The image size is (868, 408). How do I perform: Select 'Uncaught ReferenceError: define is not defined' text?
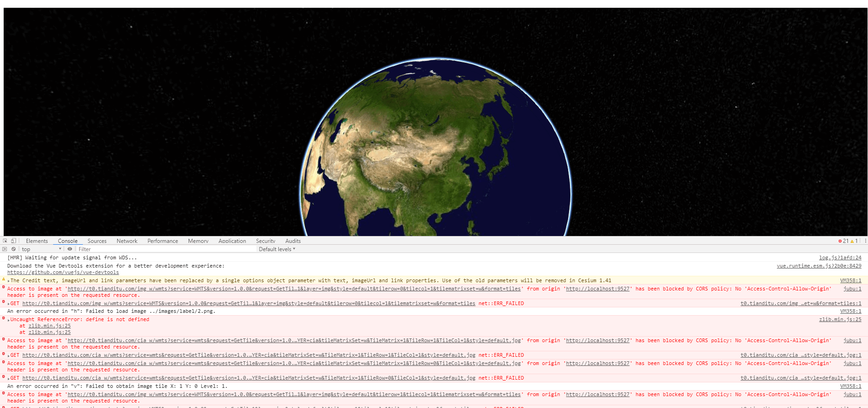click(80, 320)
